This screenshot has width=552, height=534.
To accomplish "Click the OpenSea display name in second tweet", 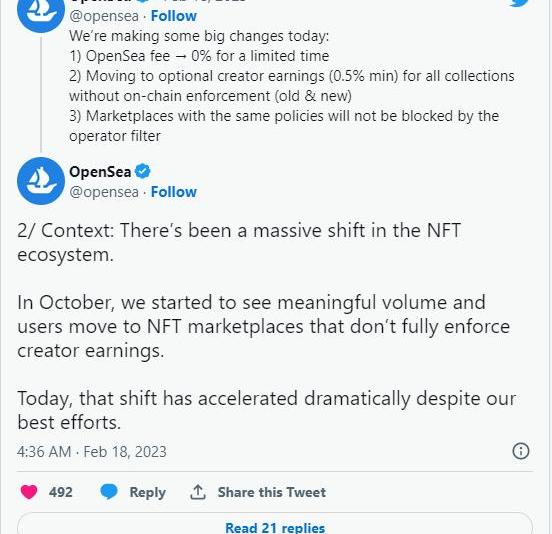I will (x=100, y=172).
